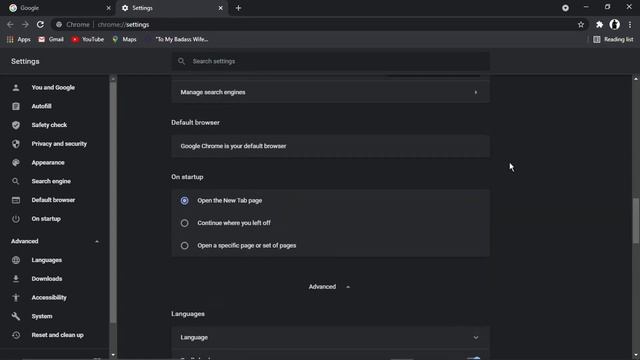Screen dimensions: 640x360
Task: Click the main page vertical scrollbar
Action: pos(636,221)
